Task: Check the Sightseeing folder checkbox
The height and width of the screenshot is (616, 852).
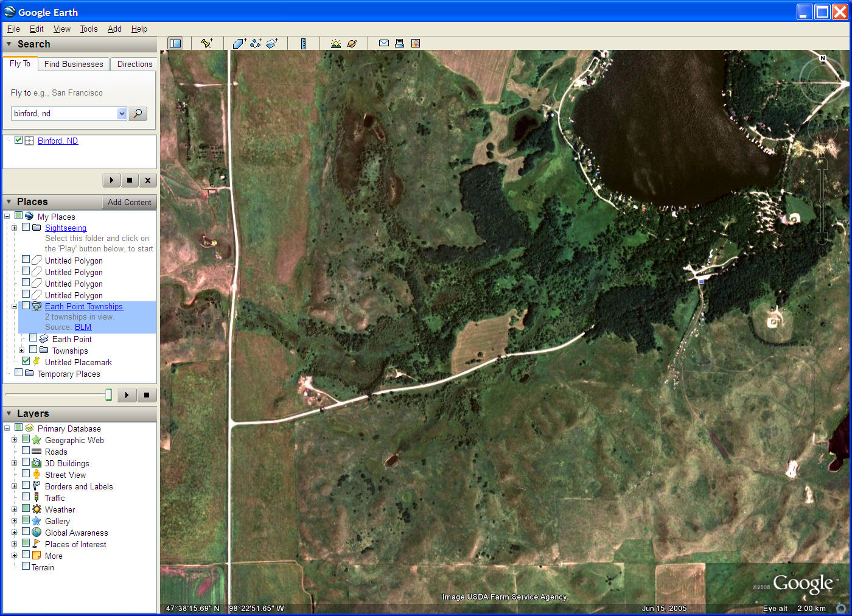Action: pos(26,227)
